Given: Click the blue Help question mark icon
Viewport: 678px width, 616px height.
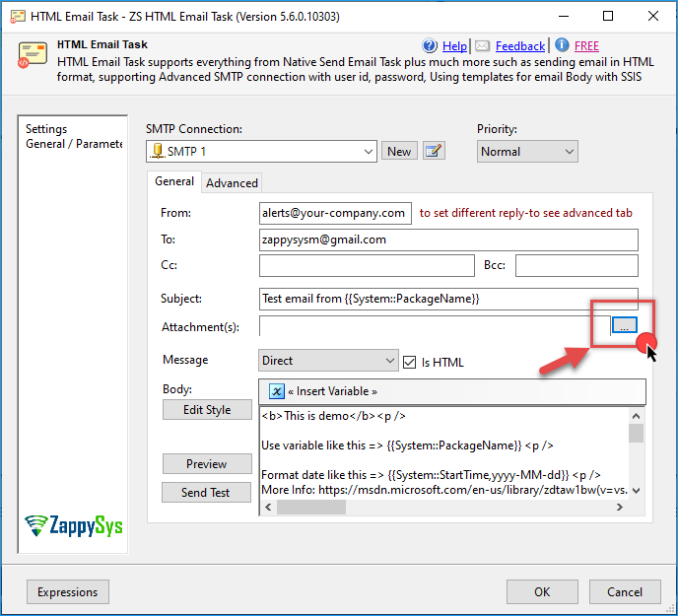Looking at the screenshot, I should tap(430, 45).
